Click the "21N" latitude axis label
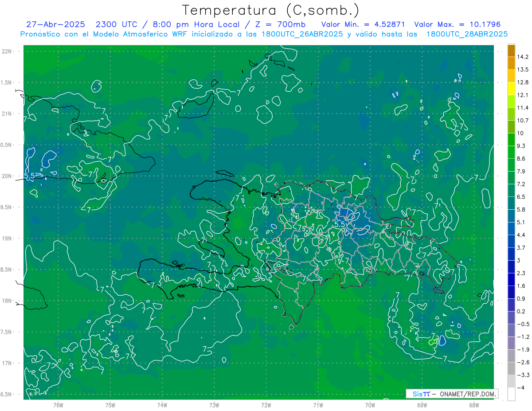The width and height of the screenshot is (532, 411). (x=7, y=114)
